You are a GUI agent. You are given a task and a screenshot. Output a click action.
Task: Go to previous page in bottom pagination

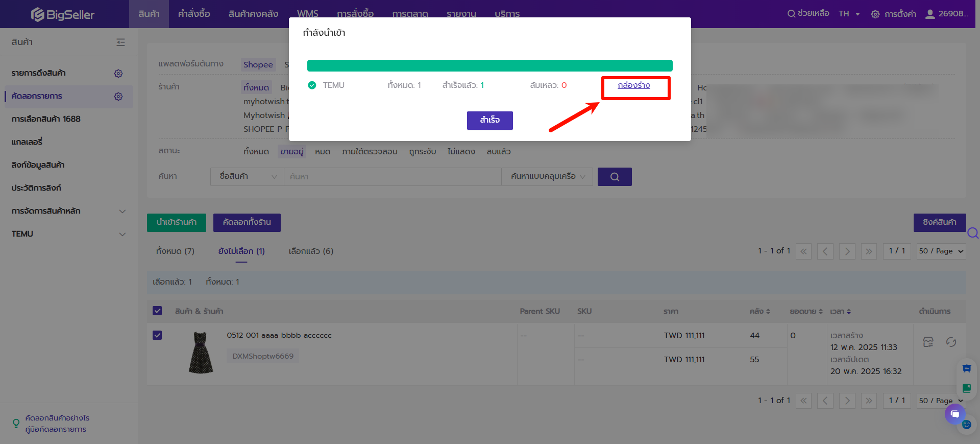(825, 401)
